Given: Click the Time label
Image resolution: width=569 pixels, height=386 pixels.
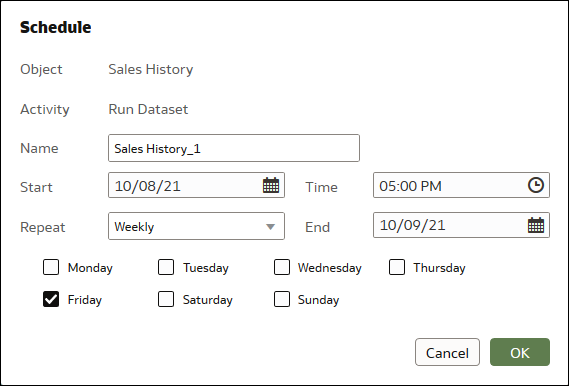Looking at the screenshot, I should click(322, 187).
